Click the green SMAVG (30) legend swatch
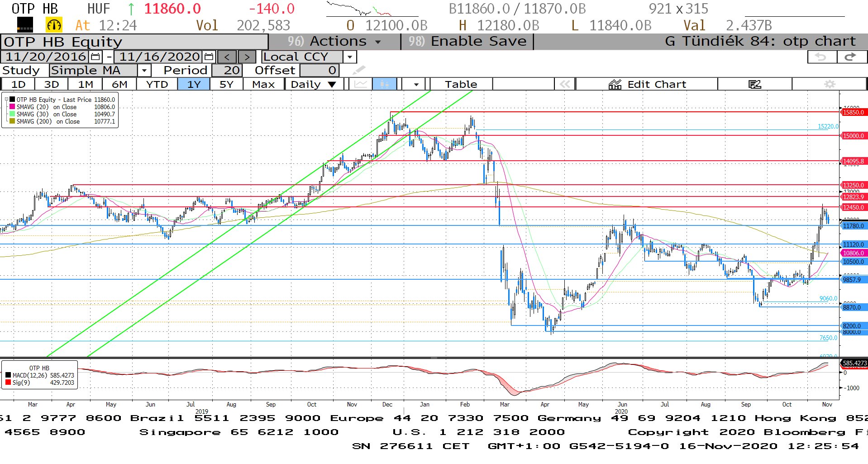This screenshot has height=464, width=868. [12, 114]
